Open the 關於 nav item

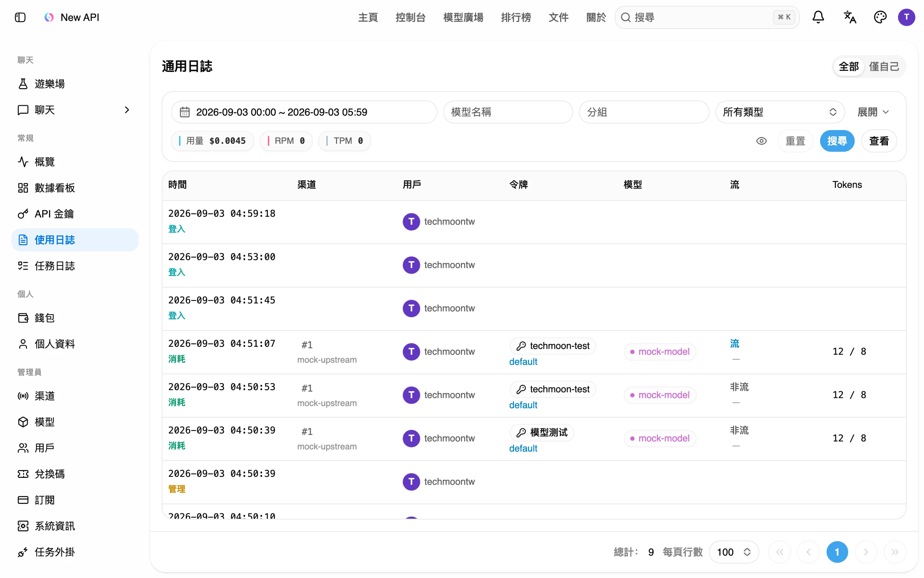(596, 17)
